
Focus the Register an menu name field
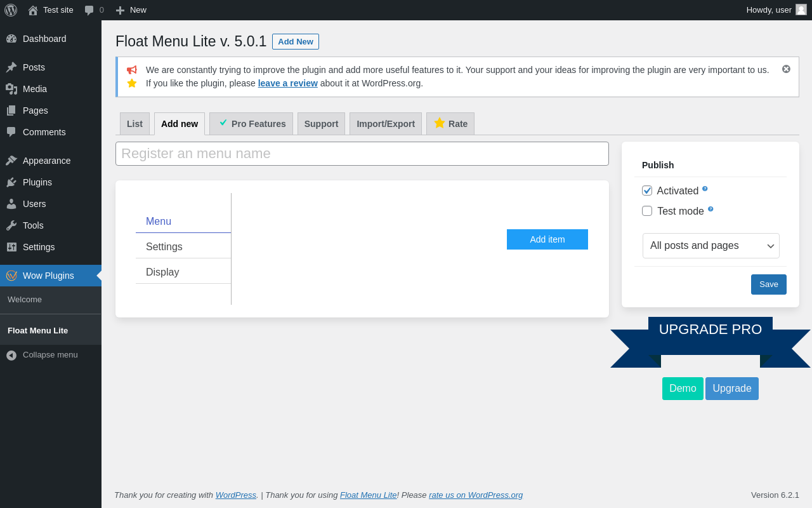pyautogui.click(x=362, y=154)
